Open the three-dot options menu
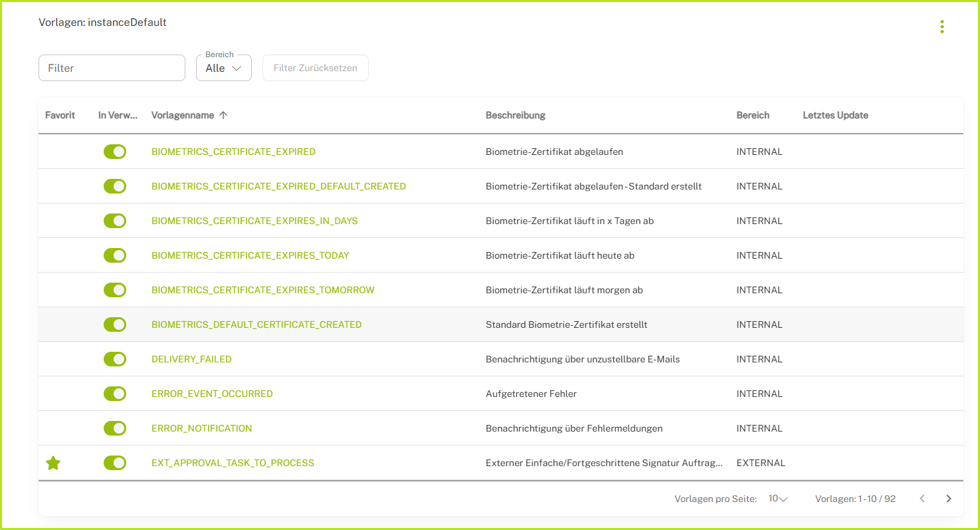The width and height of the screenshot is (980, 530). (x=941, y=27)
